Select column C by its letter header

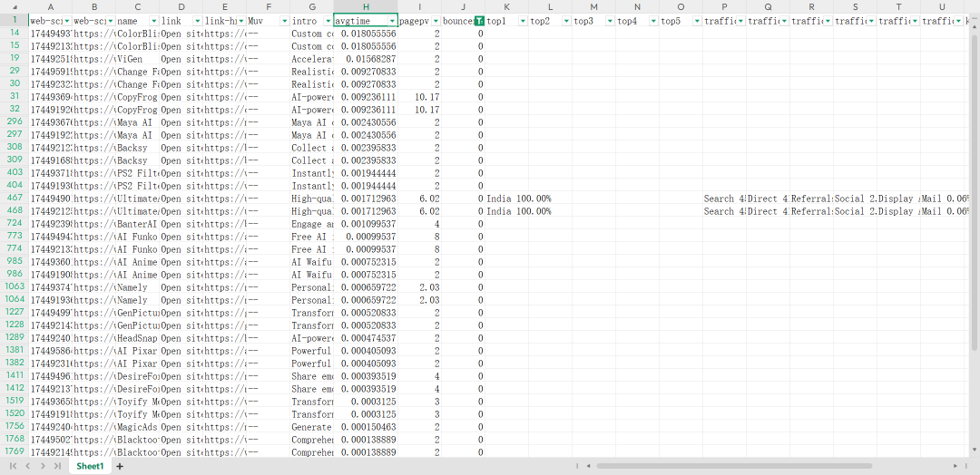[138, 7]
